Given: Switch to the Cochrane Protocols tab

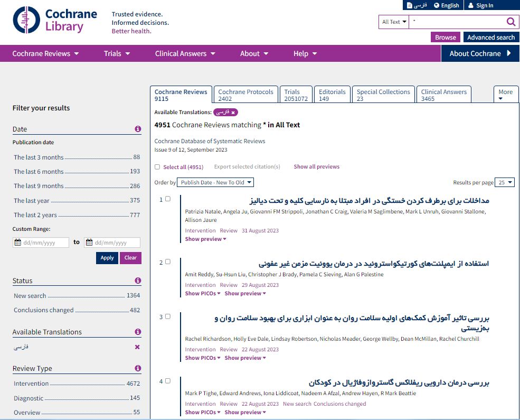Looking at the screenshot, I should click(x=245, y=95).
